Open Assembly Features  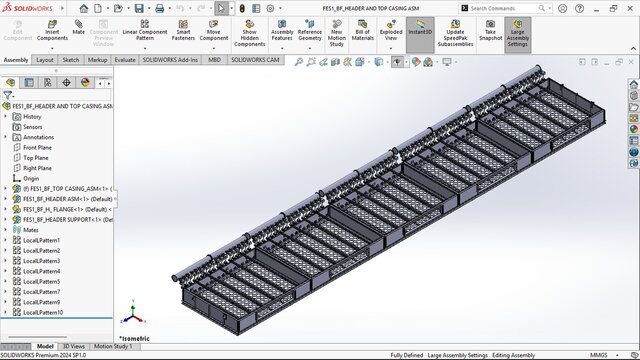pyautogui.click(x=282, y=31)
